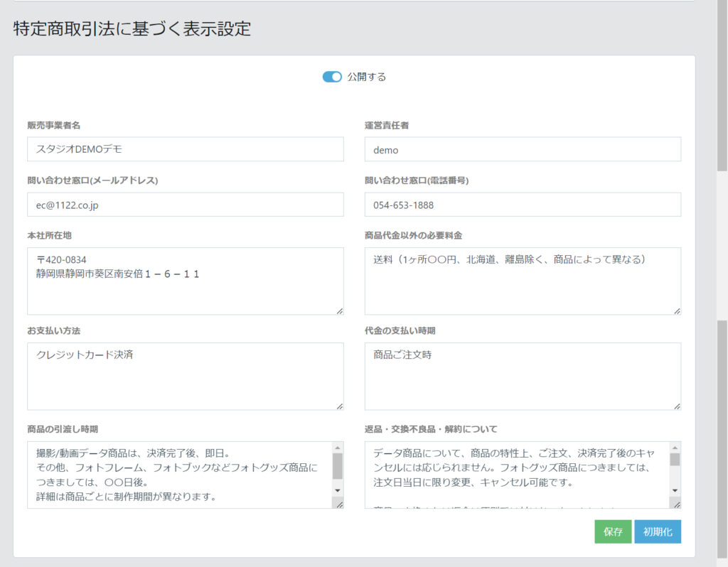Click the 電話番号 contact field
The height and width of the screenshot is (567, 728).
point(522,205)
